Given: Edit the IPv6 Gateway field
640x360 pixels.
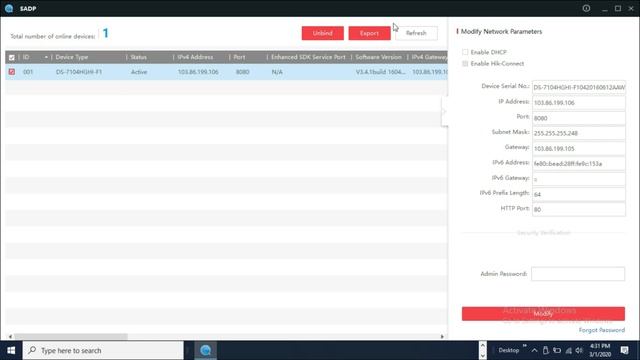Looking at the screenshot, I should (578, 179).
